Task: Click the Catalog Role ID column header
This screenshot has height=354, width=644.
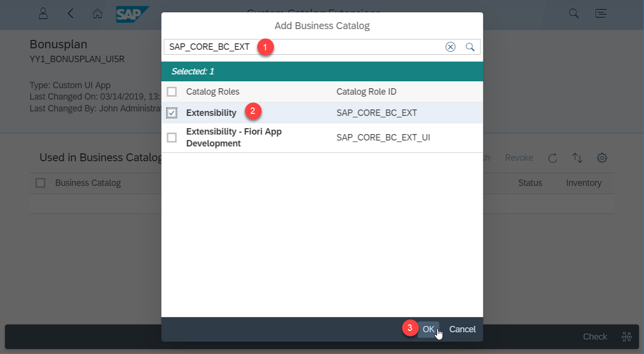Action: (367, 92)
